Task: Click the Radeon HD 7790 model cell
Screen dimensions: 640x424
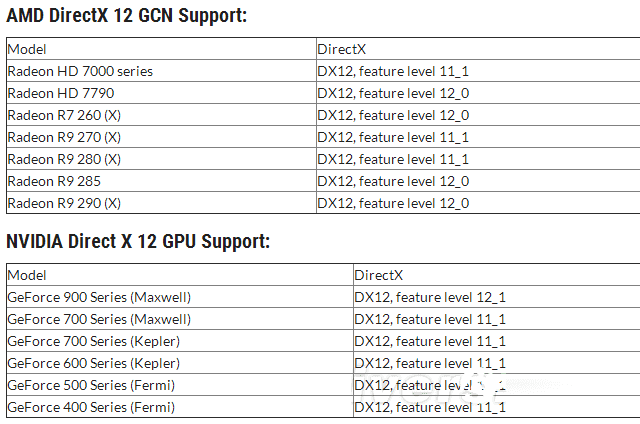Action: (60, 93)
